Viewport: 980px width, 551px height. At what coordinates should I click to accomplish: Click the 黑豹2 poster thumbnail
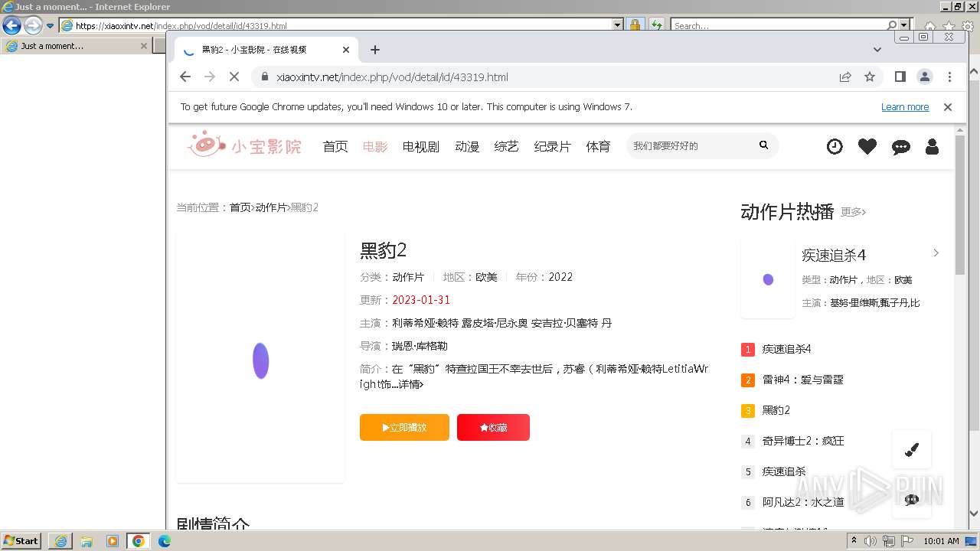pyautogui.click(x=260, y=358)
